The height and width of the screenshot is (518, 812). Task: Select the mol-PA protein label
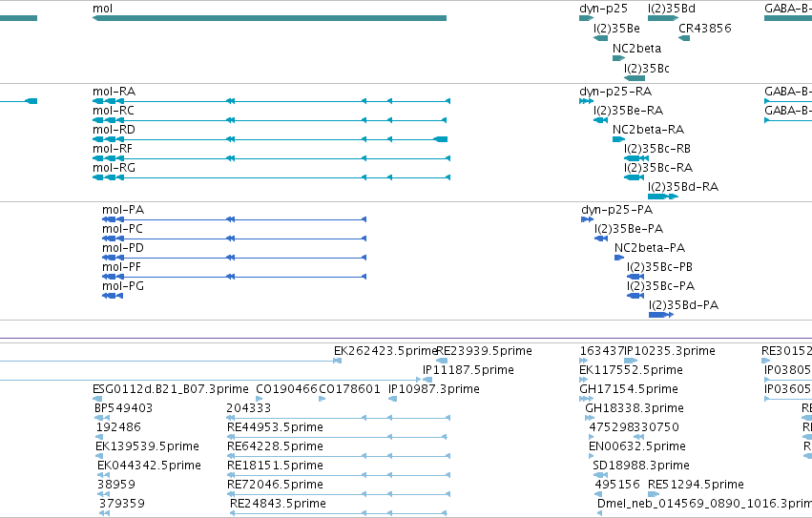tap(123, 210)
